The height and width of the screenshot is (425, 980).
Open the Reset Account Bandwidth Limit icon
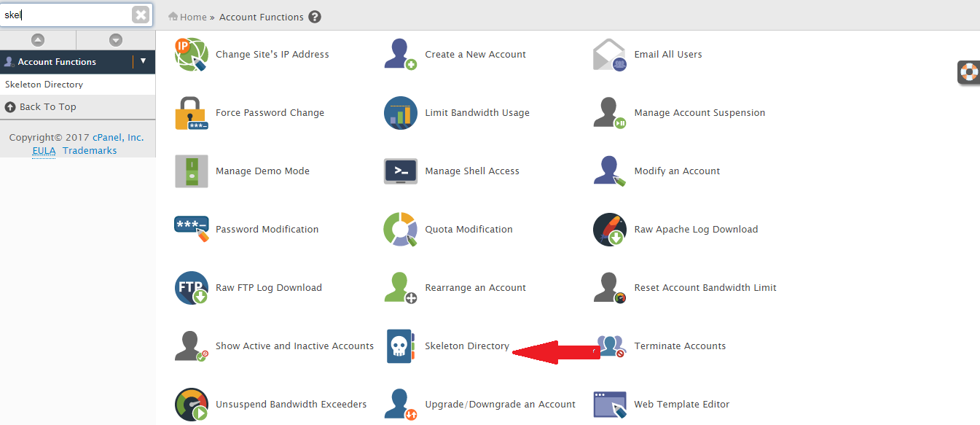click(610, 288)
